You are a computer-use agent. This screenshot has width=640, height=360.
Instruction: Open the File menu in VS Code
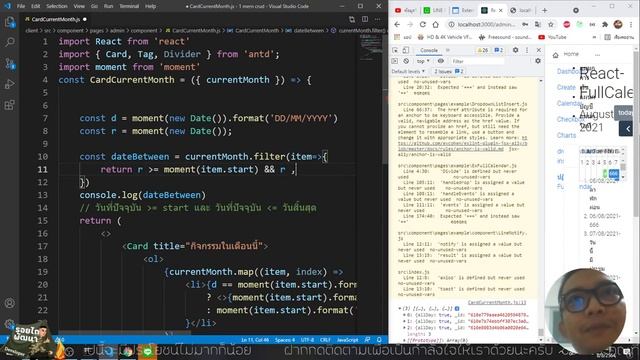pos(21,6)
